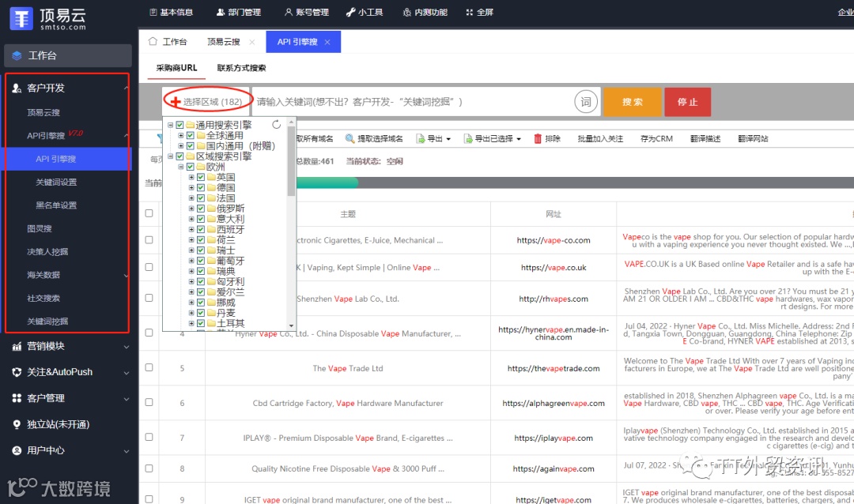The height and width of the screenshot is (504, 854).
Task: Toggle the 通用搜索引擎 checkbox
Action: (179, 125)
